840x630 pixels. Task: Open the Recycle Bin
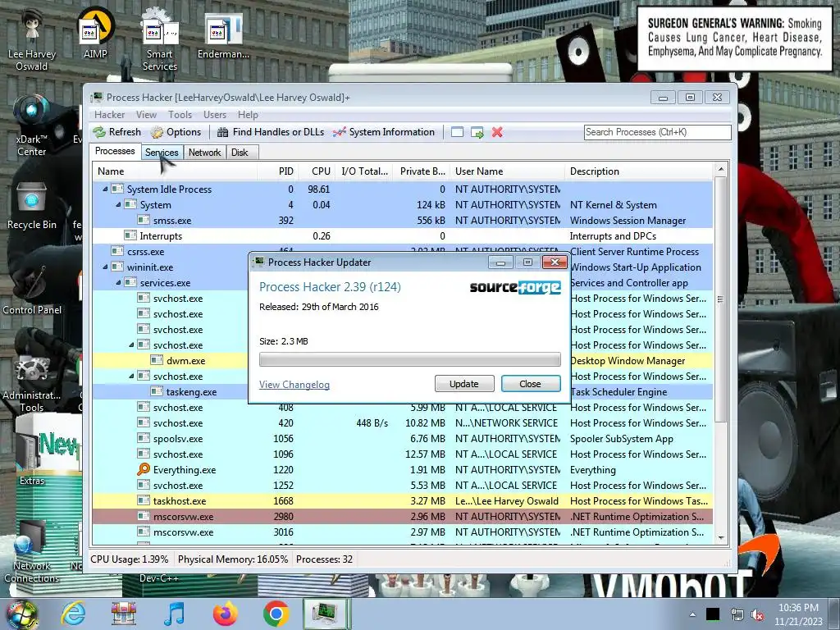(32, 206)
